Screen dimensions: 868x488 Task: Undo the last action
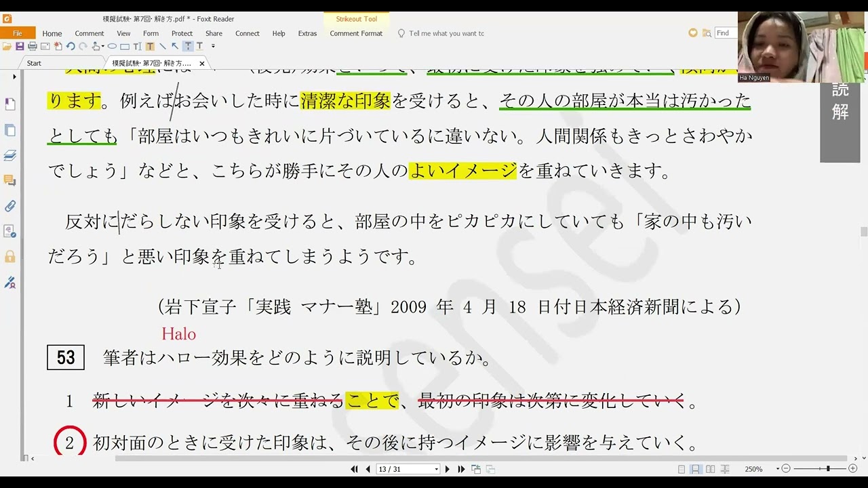click(x=71, y=46)
